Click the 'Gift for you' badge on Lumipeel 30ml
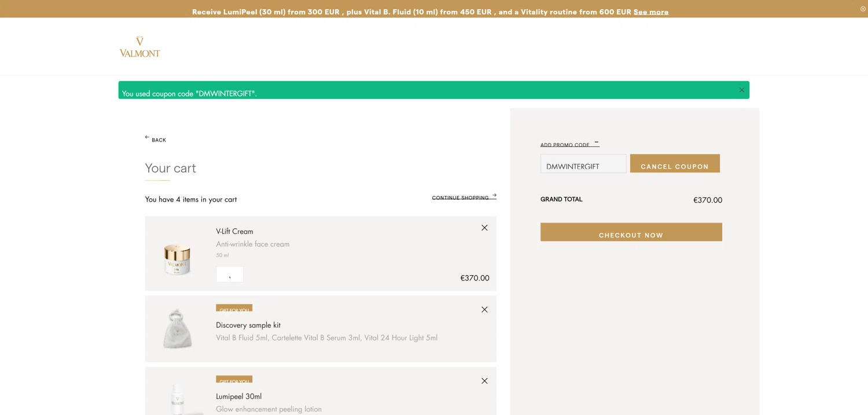 (234, 379)
